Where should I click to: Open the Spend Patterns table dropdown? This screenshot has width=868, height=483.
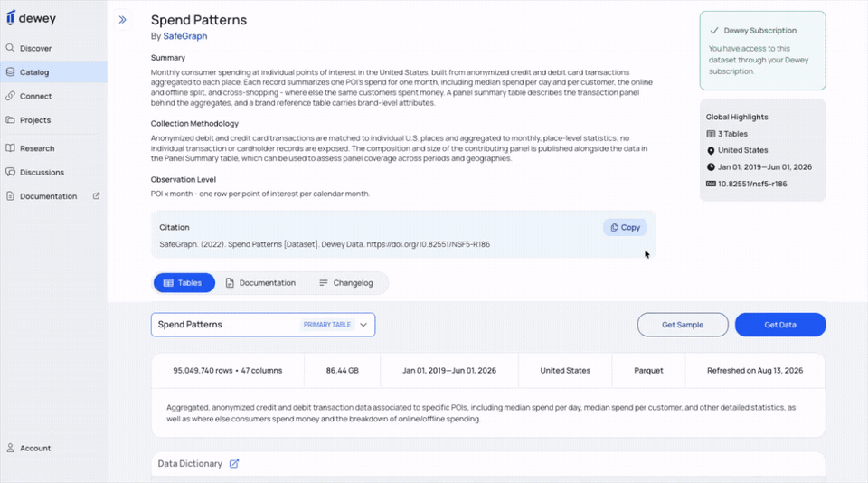point(263,325)
